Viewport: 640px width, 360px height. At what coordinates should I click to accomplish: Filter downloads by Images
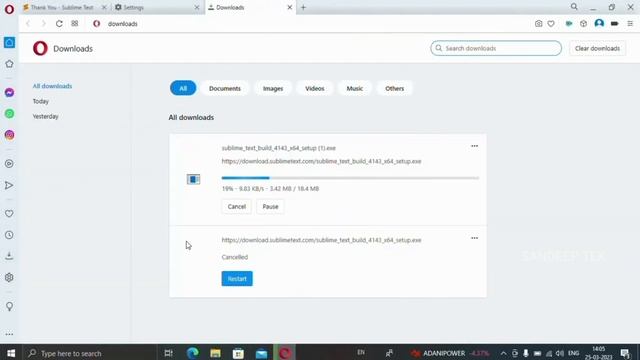273,88
